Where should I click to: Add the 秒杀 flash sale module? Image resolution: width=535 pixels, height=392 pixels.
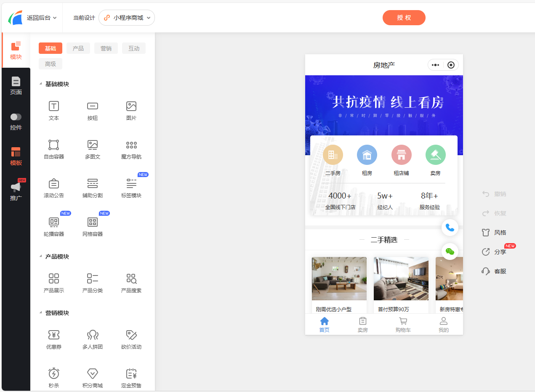coord(54,378)
